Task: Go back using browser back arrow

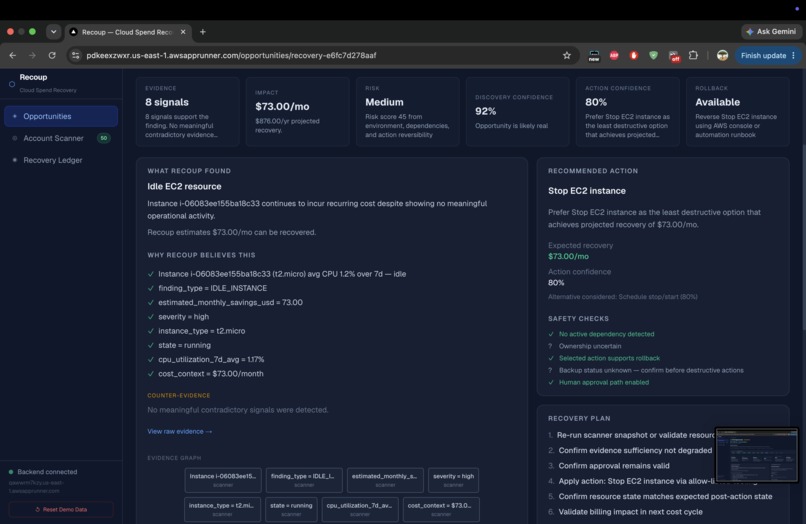Action: 13,56
